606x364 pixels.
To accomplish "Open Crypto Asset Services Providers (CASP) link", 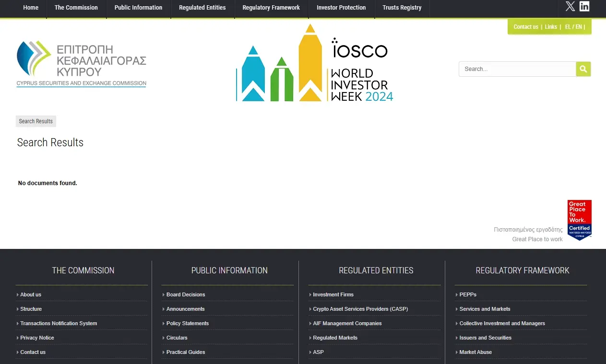I will pyautogui.click(x=360, y=309).
